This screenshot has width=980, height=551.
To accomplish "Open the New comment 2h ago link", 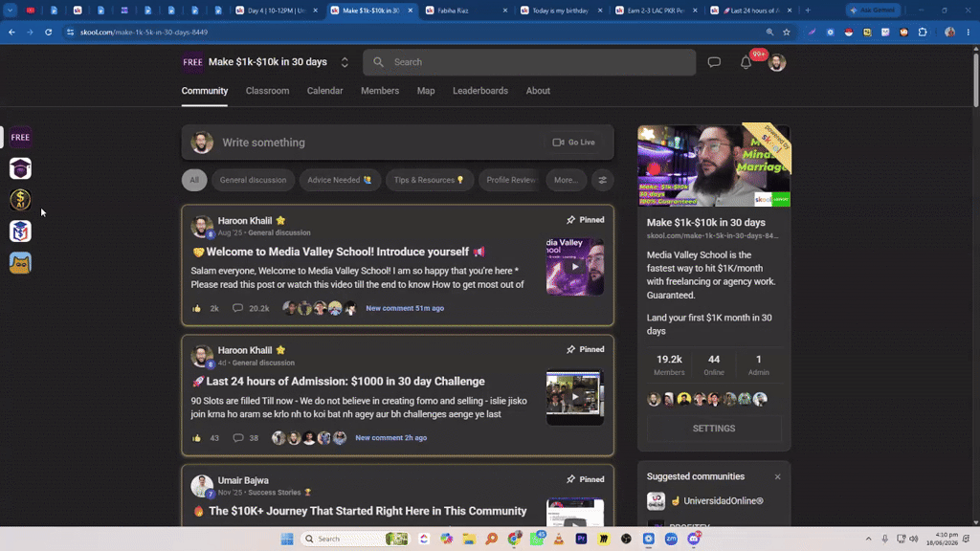I will pyautogui.click(x=391, y=438).
